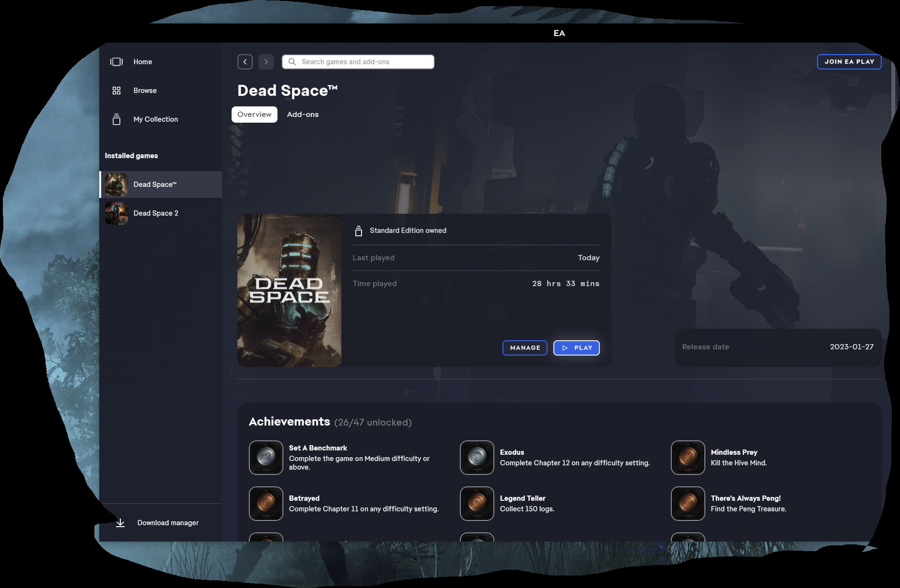Click the Last played value Today
Image resolution: width=900 pixels, height=588 pixels.
[x=589, y=258]
